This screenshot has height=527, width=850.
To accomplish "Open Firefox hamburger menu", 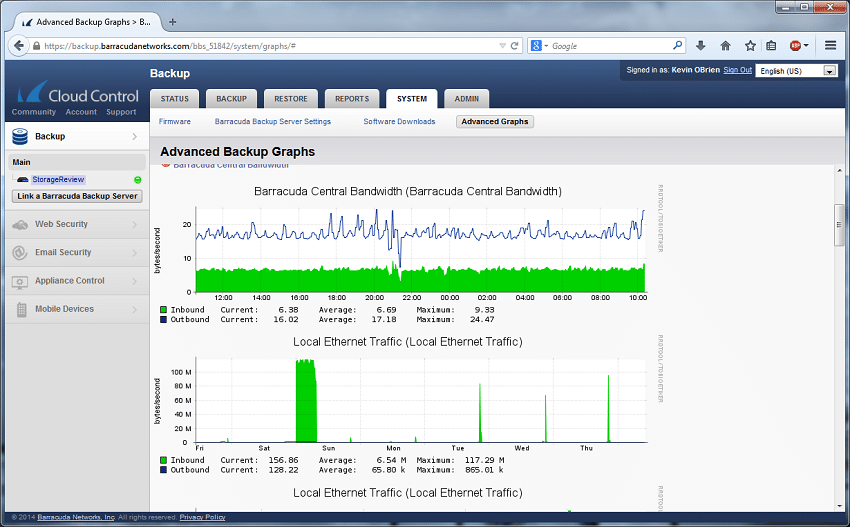I will click(830, 46).
